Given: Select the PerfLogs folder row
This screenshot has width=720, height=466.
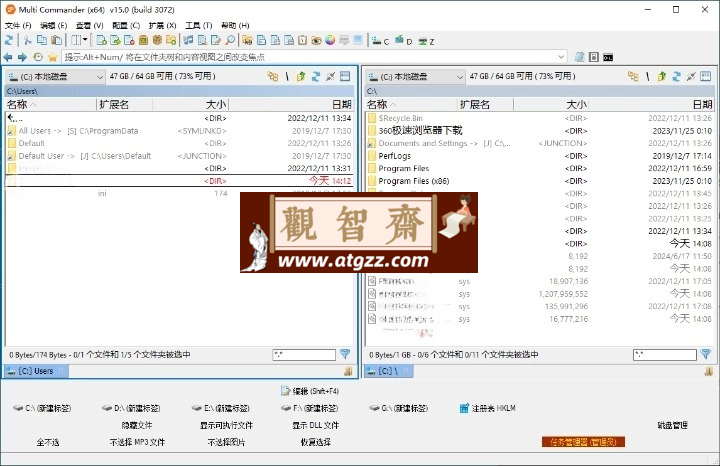Looking at the screenshot, I should [540, 156].
